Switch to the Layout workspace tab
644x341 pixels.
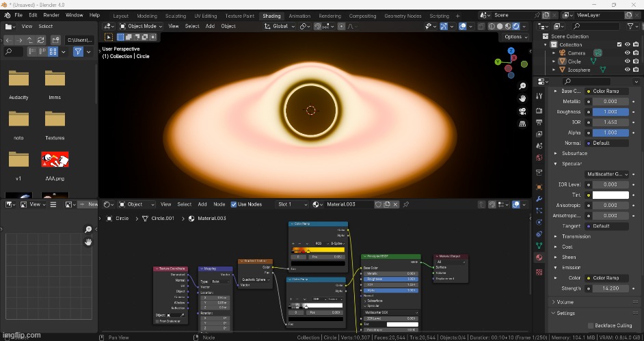click(x=121, y=16)
